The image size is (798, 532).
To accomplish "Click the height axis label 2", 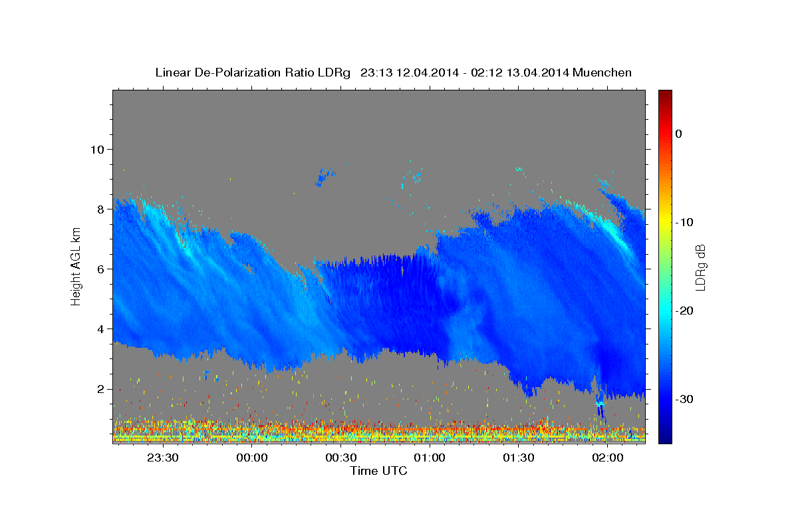I will [101, 388].
